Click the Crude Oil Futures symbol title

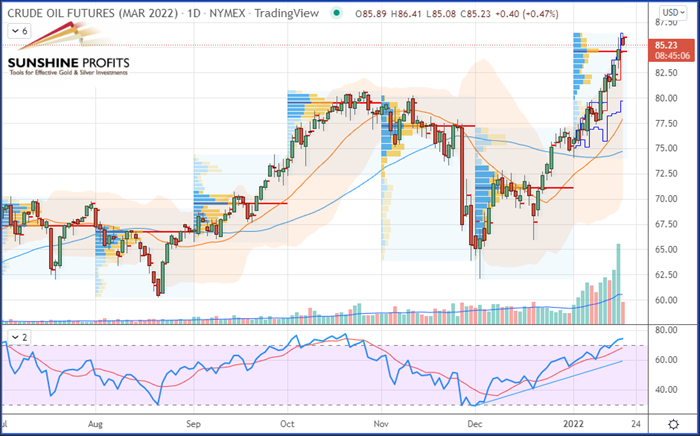(x=93, y=13)
